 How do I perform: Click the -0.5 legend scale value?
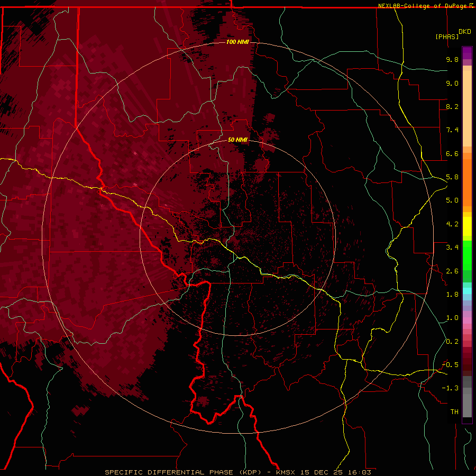pos(450,365)
